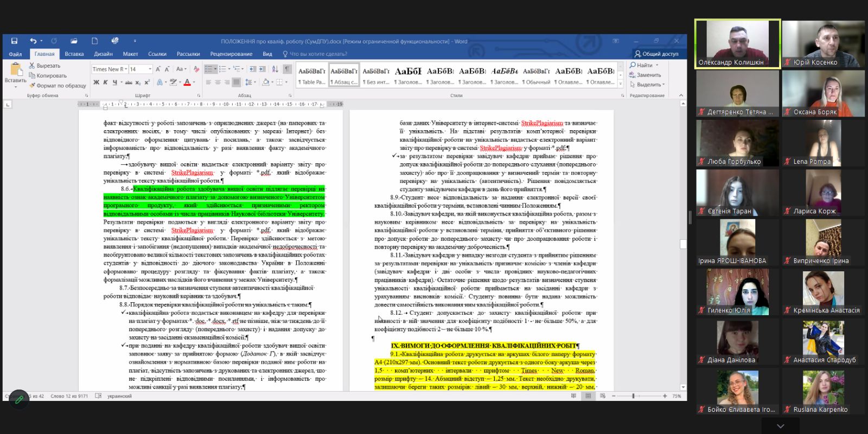Toggle bulleted list button

(x=208, y=69)
